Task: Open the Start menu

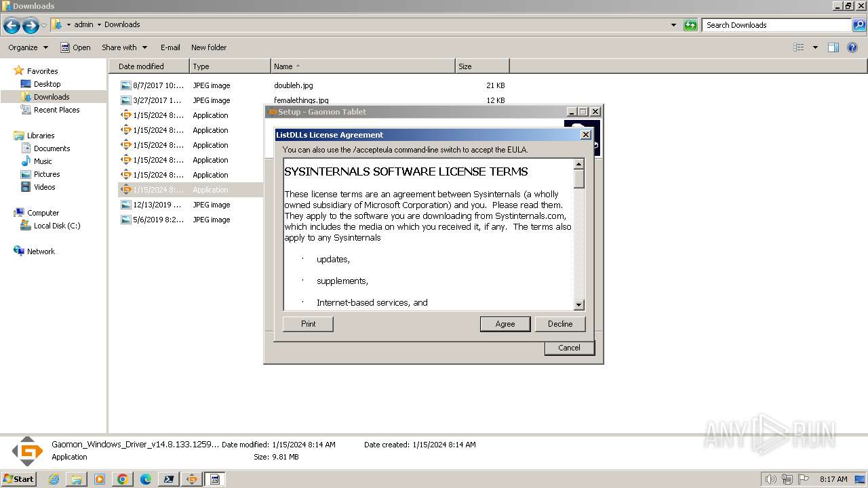Action: pos(19,479)
